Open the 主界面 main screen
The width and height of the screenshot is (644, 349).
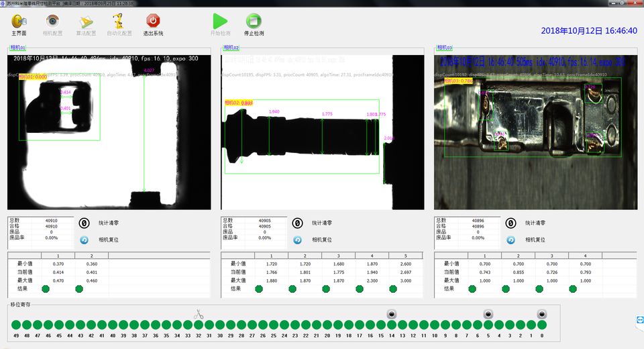coord(19,21)
